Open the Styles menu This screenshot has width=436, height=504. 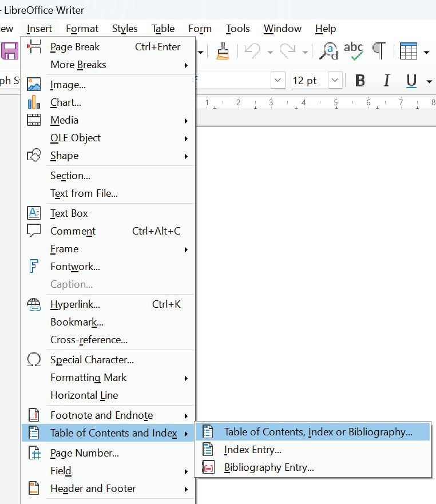click(125, 29)
